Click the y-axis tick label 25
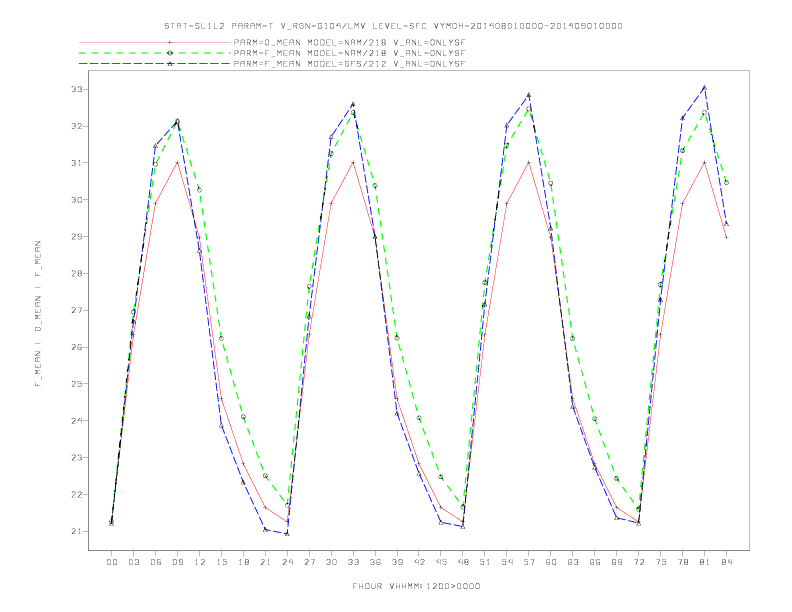Image resolution: width=792 pixels, height=612 pixels. click(77, 384)
